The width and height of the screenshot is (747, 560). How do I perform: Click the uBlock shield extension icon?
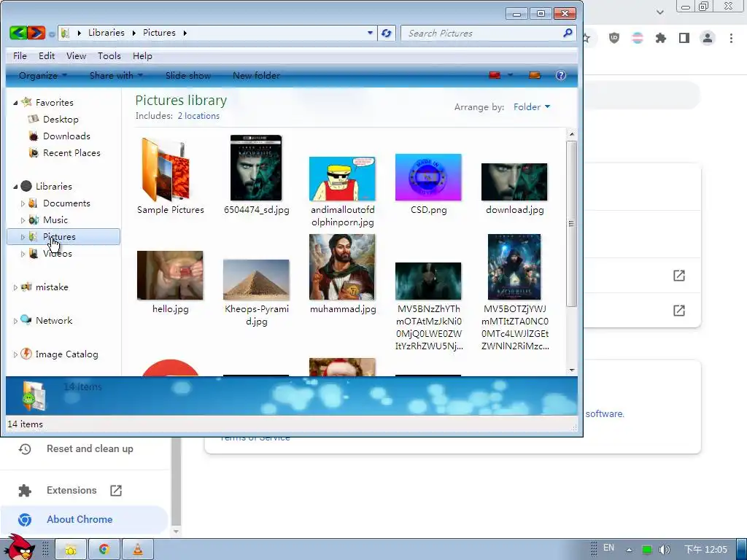[x=614, y=38]
